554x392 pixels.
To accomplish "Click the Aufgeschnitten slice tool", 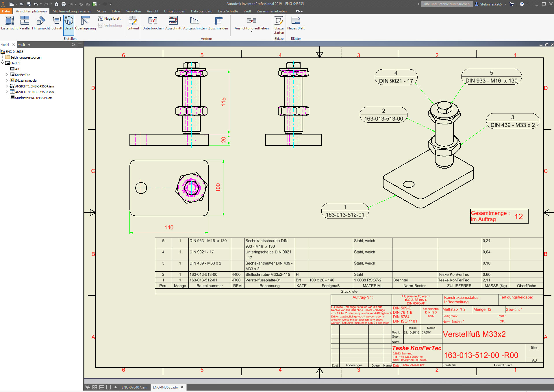I will coord(195,23).
